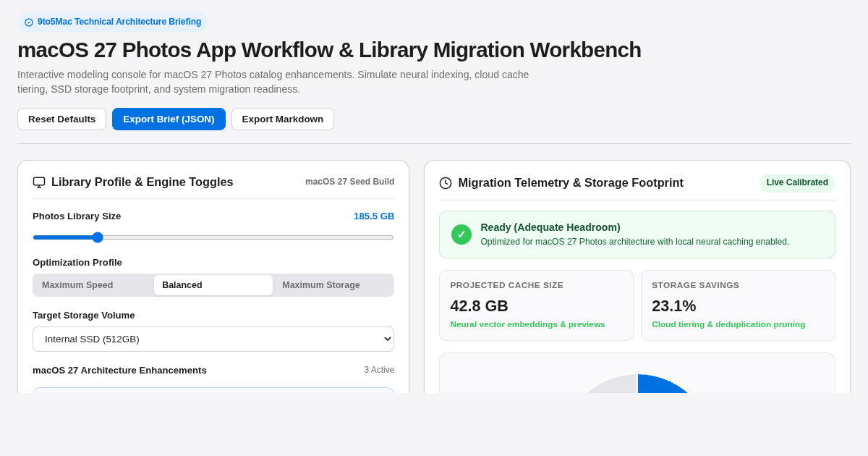The width and height of the screenshot is (868, 456).
Task: Click the macOS 27 Architecture Enhancements heading
Action: pos(119,370)
